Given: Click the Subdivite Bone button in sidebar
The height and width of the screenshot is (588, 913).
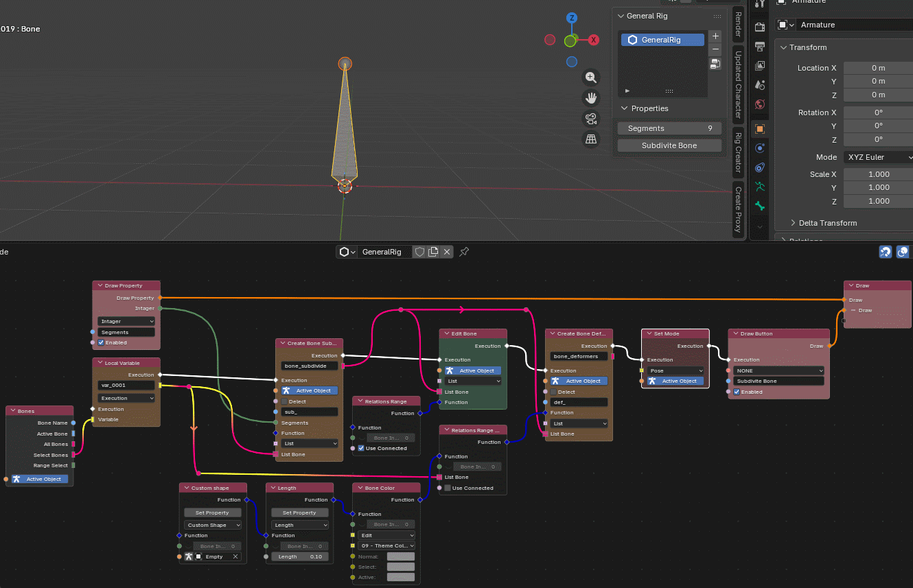Looking at the screenshot, I should [669, 145].
